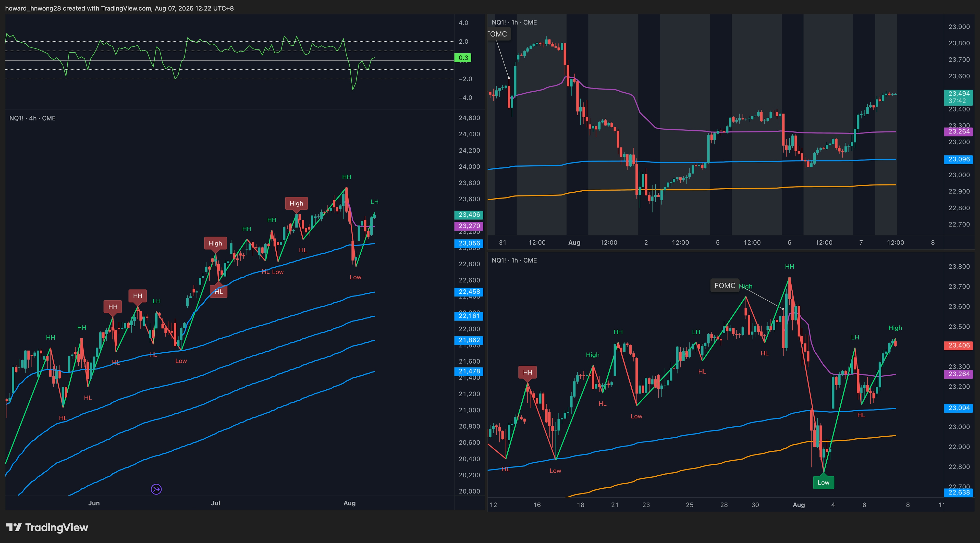Click the Jun label on 4h time axis
980x543 pixels.
coord(94,503)
